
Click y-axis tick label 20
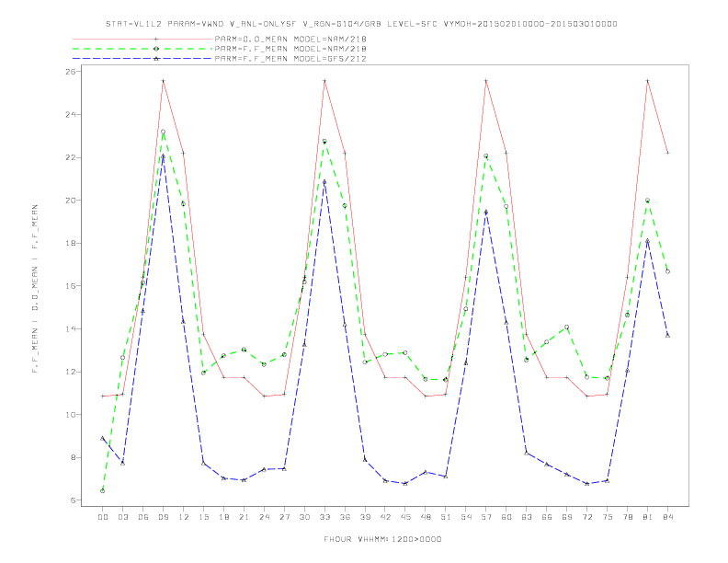(70, 201)
